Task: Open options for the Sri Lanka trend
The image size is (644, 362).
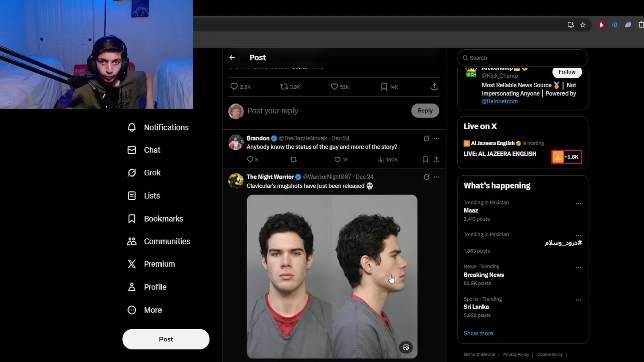Action: point(578,300)
